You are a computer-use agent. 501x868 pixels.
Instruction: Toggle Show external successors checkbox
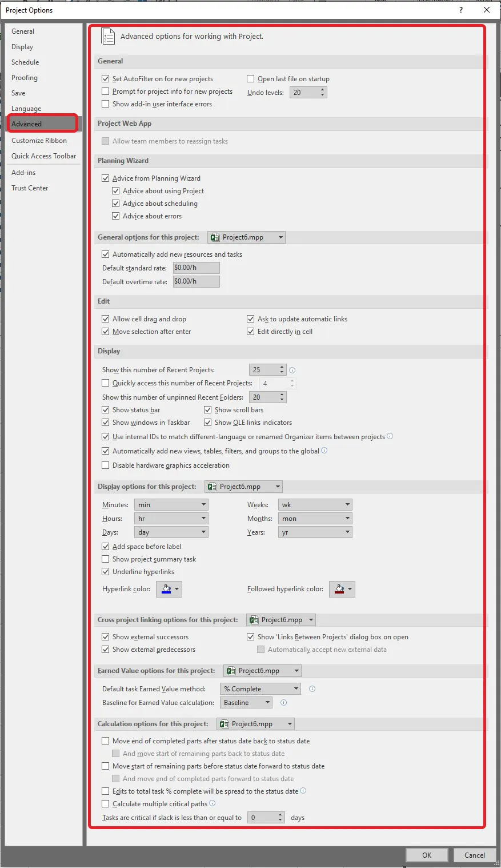(105, 637)
